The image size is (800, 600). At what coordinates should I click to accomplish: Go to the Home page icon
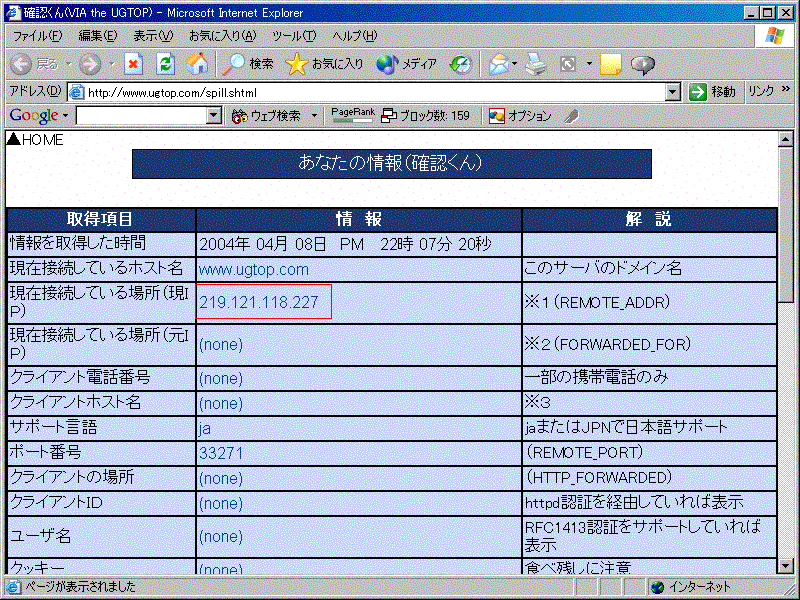click(x=197, y=64)
